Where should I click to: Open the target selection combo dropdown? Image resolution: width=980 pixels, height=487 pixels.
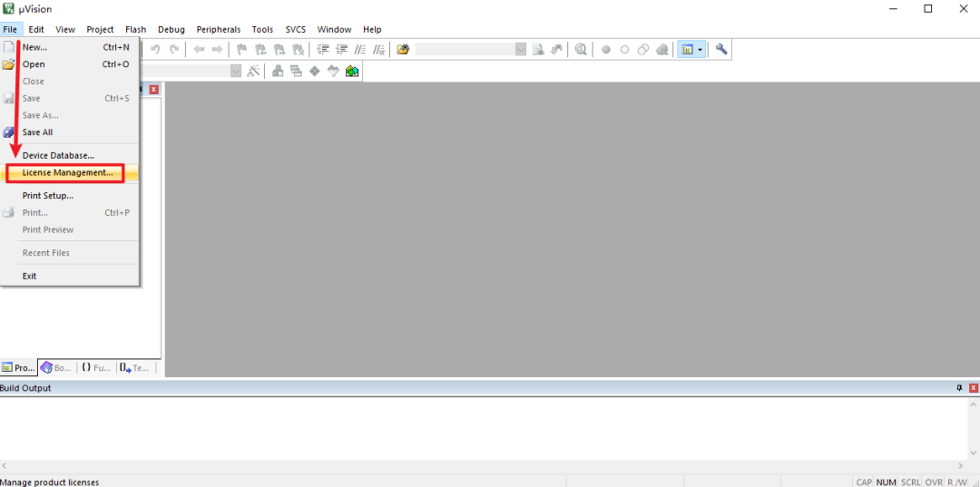pyautogui.click(x=236, y=71)
